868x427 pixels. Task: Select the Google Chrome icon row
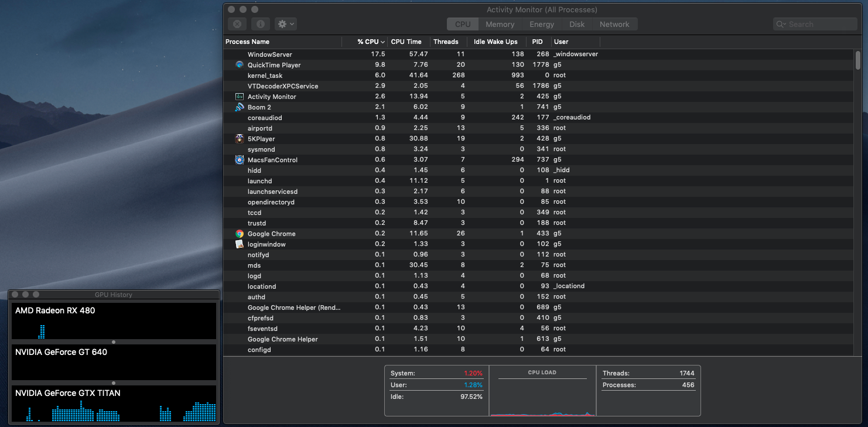click(240, 234)
